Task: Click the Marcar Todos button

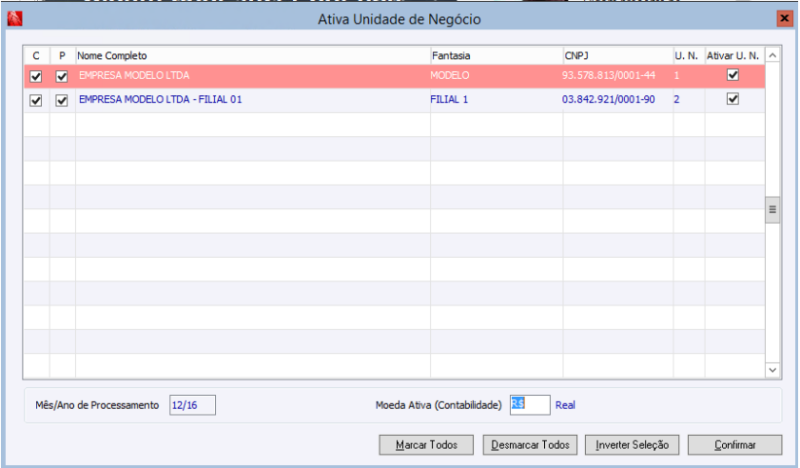Action: click(x=426, y=445)
